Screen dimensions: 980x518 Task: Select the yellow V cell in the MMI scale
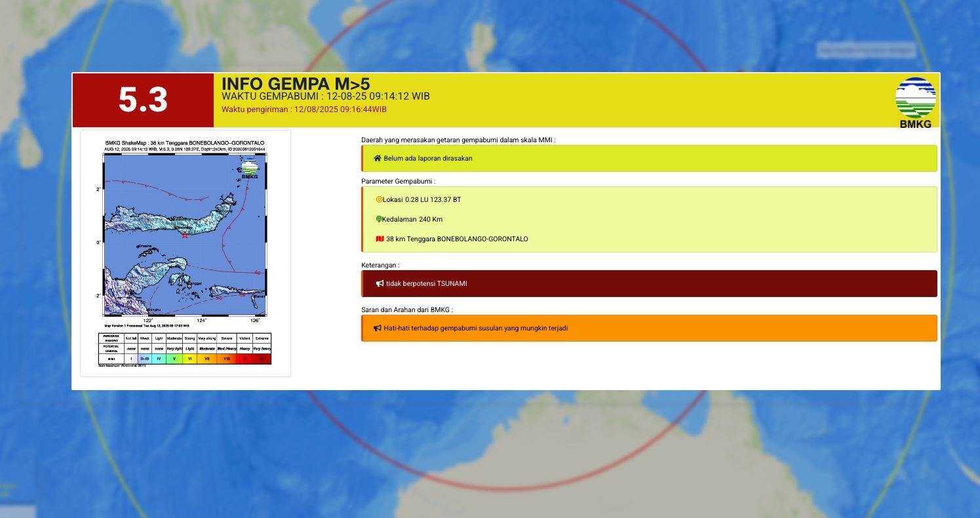pyautogui.click(x=174, y=358)
